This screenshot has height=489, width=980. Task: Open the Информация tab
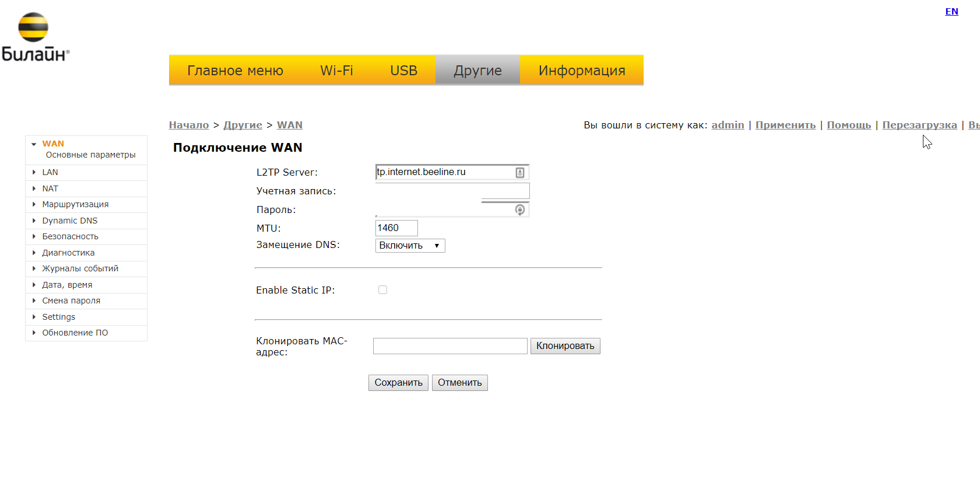(x=582, y=70)
